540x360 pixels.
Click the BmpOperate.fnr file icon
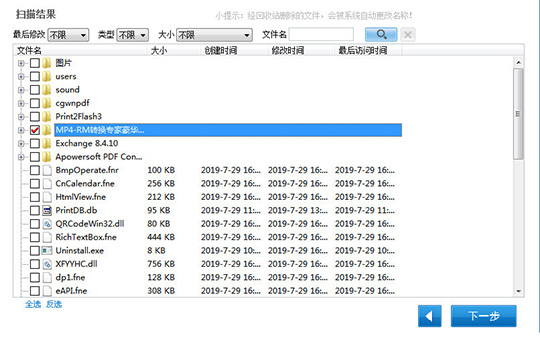click(47, 170)
